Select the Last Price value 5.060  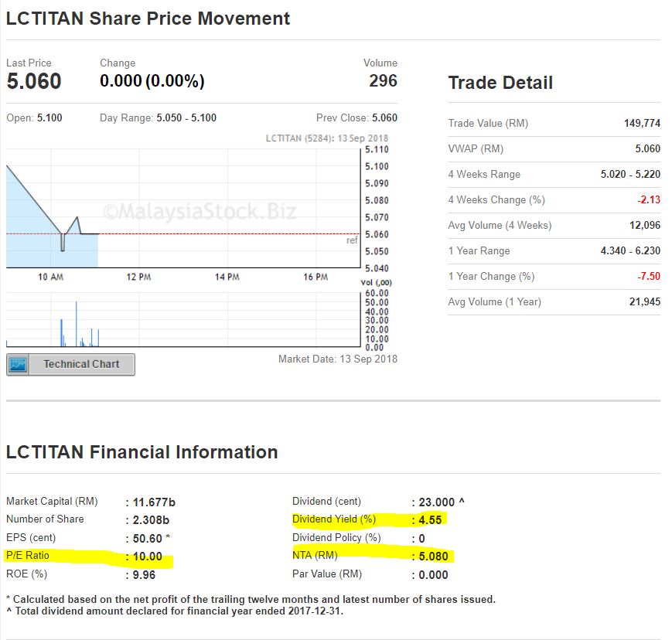click(34, 81)
